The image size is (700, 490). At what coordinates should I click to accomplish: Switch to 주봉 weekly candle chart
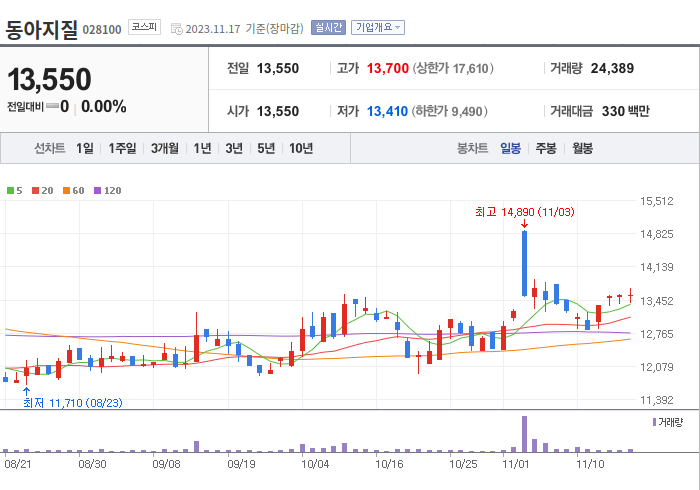546,148
